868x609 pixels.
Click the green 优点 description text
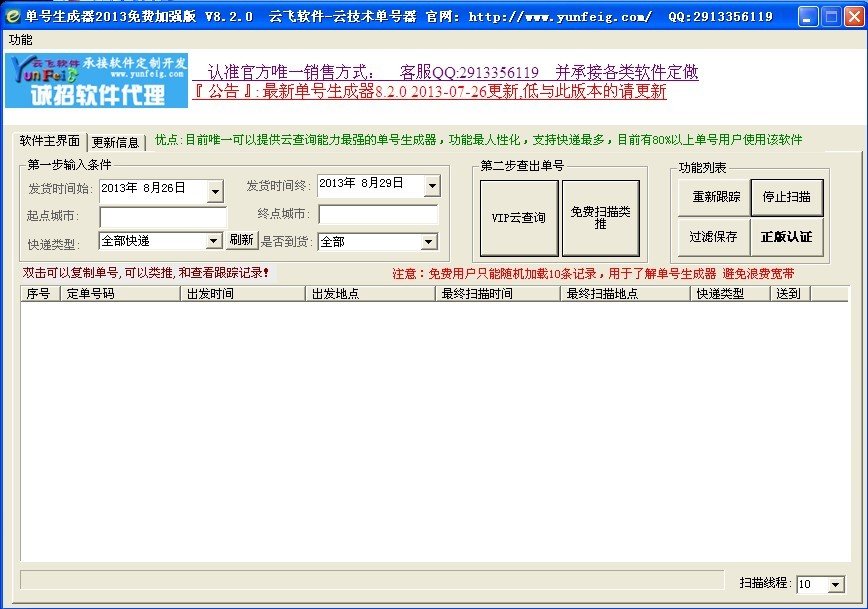tap(478, 140)
